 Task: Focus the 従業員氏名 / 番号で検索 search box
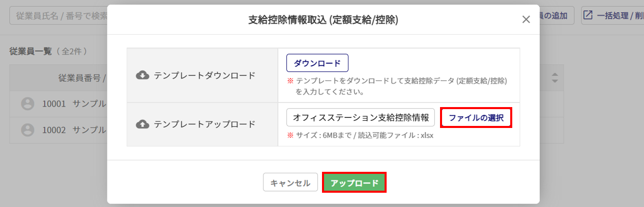tap(58, 15)
